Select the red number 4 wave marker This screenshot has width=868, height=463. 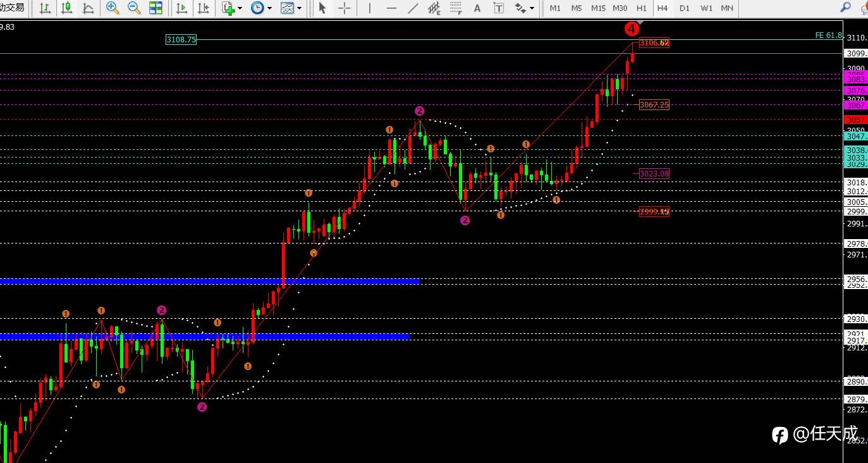(631, 28)
